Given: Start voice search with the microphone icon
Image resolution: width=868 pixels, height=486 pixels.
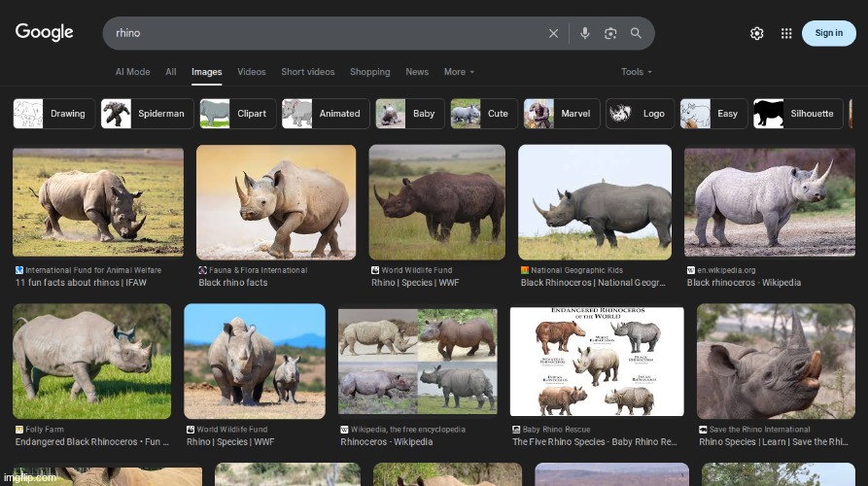Looking at the screenshot, I should pos(584,33).
